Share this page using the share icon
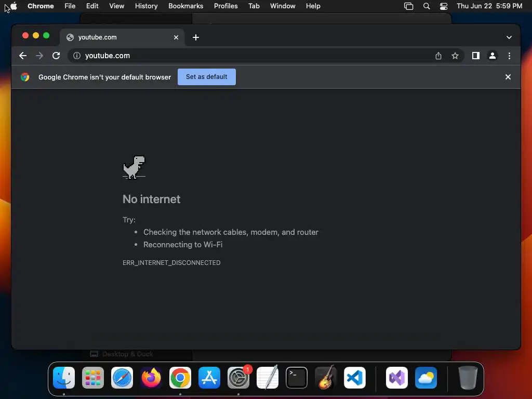Image resolution: width=532 pixels, height=399 pixels. [x=438, y=56]
